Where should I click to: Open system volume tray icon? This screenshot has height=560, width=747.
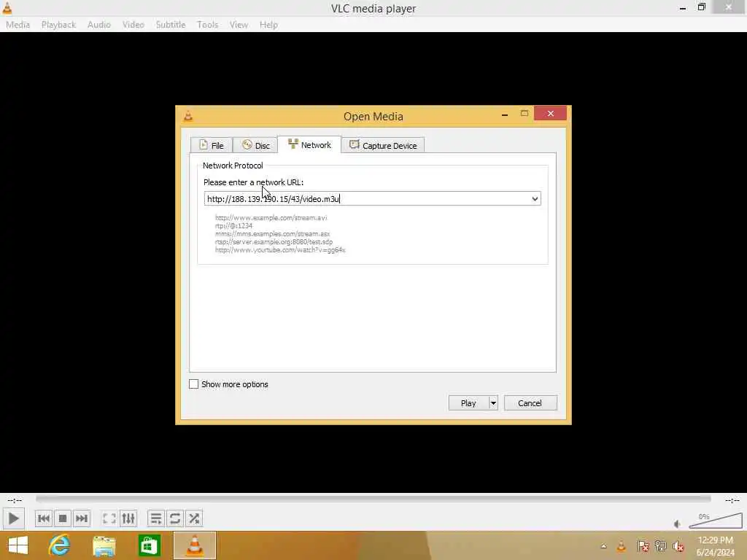(678, 546)
